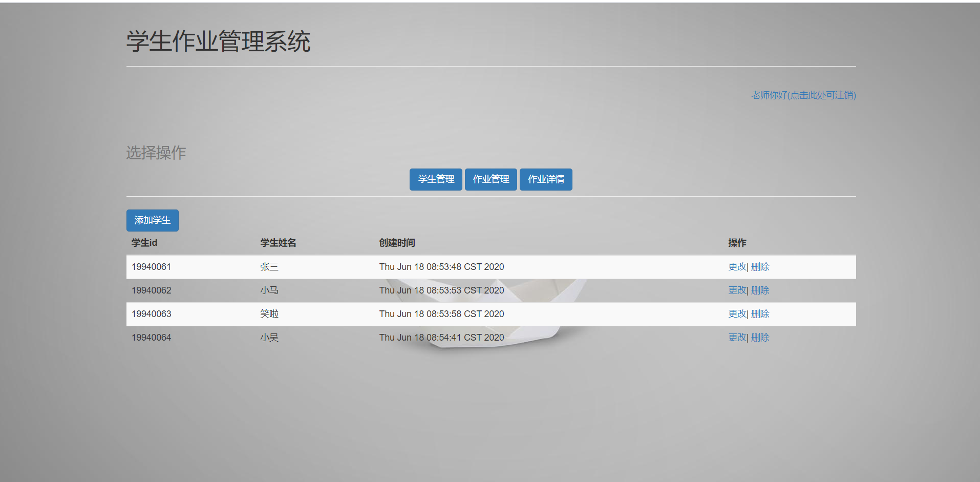980x482 pixels.
Task: Log out via 老师你好 link
Action: coord(803,95)
